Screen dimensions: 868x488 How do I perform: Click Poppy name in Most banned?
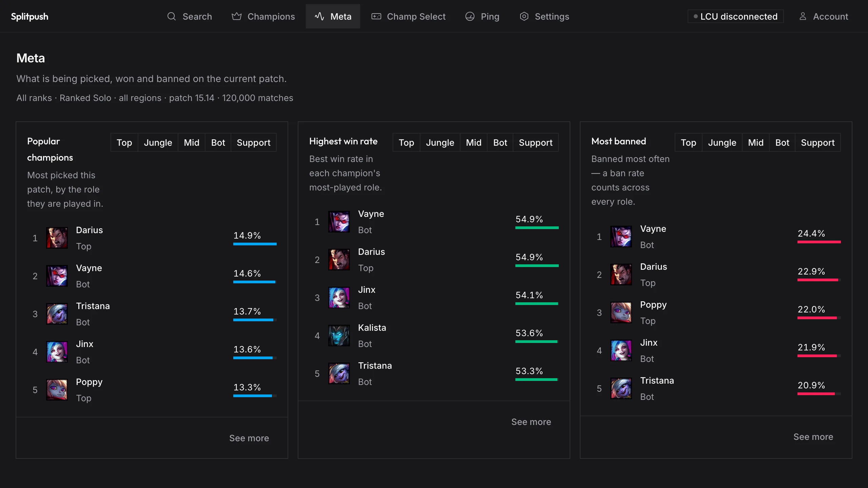click(x=653, y=305)
